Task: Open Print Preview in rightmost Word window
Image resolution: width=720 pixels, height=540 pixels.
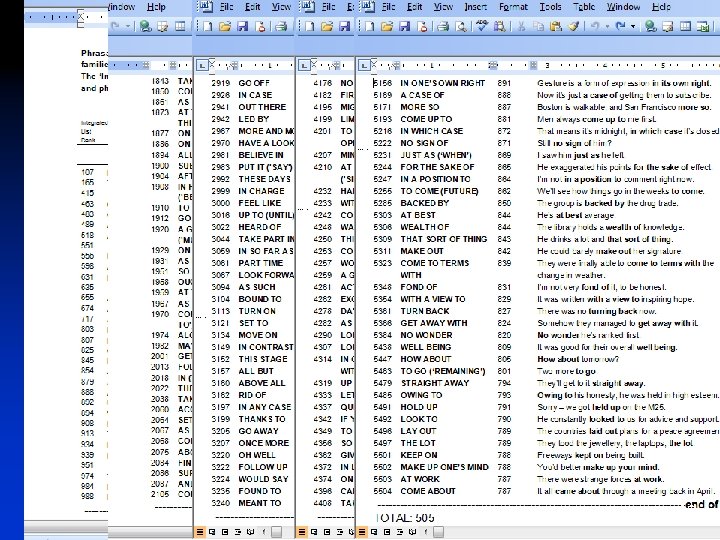Action: tap(461, 27)
